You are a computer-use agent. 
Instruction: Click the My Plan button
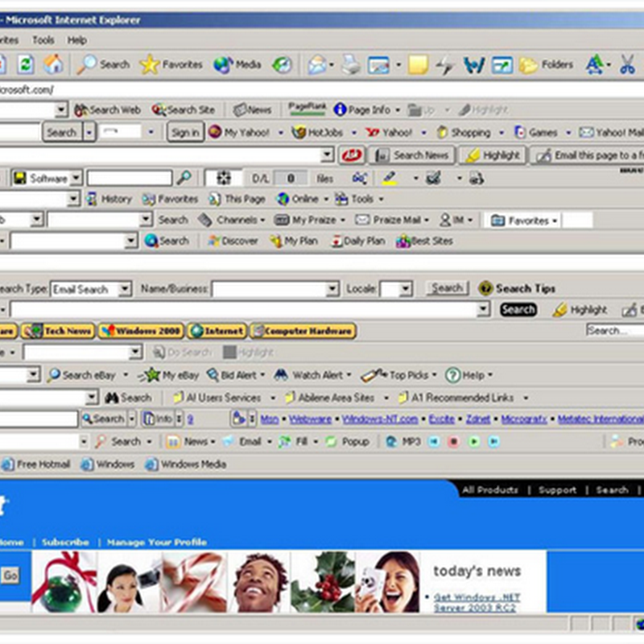tap(294, 241)
